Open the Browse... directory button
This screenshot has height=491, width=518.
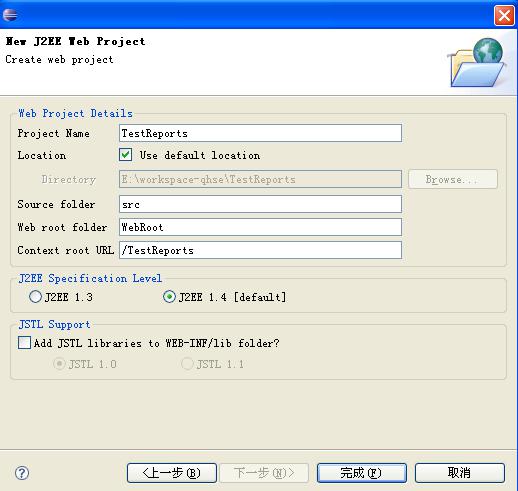453,179
